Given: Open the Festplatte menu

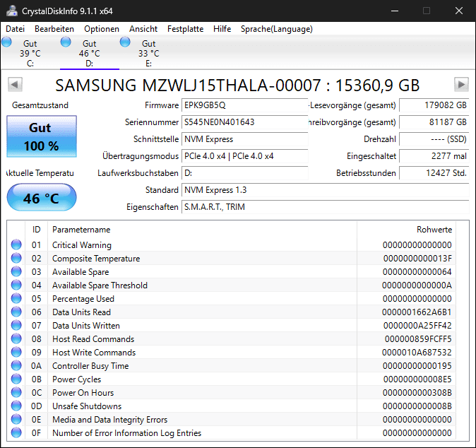Looking at the screenshot, I should pyautogui.click(x=186, y=29).
